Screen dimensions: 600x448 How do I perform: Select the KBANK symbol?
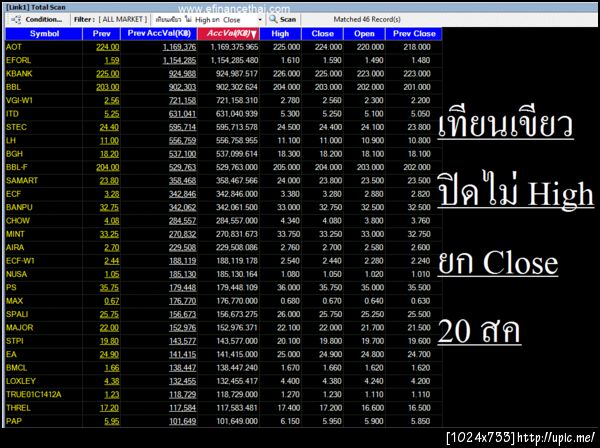tap(19, 74)
